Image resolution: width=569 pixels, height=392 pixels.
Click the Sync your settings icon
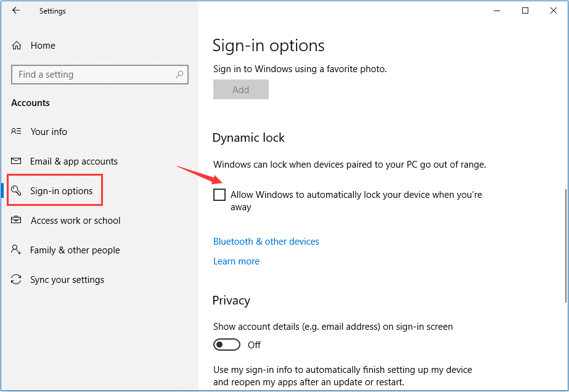[17, 279]
